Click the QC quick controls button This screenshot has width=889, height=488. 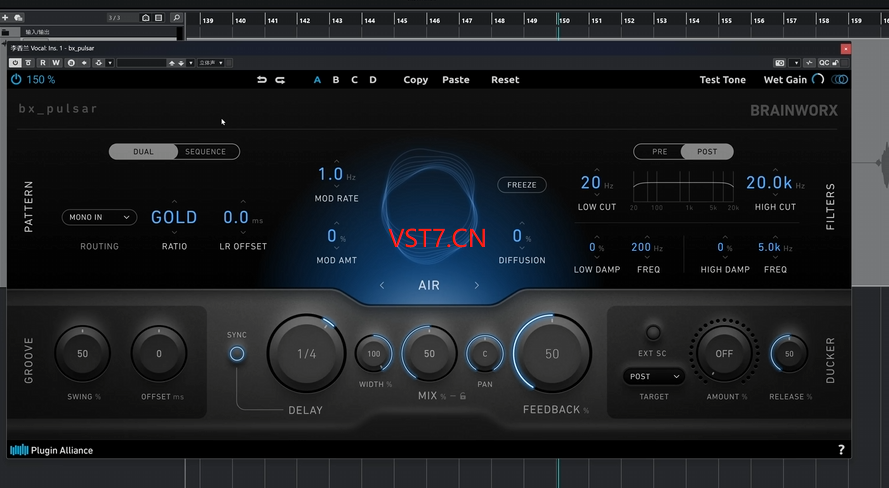coord(824,63)
